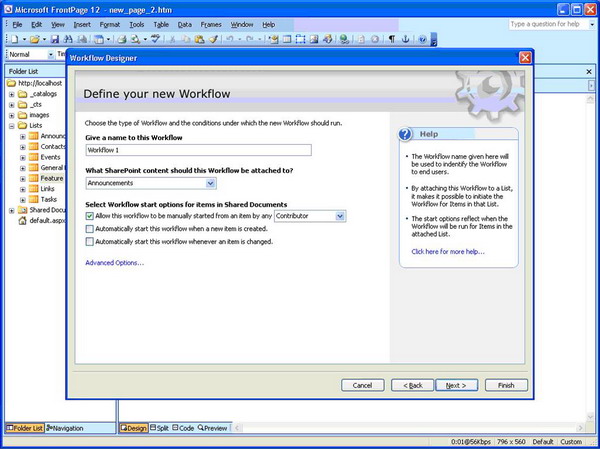Click the Print icon in toolbar
This screenshot has width=600, height=449.
122,39
